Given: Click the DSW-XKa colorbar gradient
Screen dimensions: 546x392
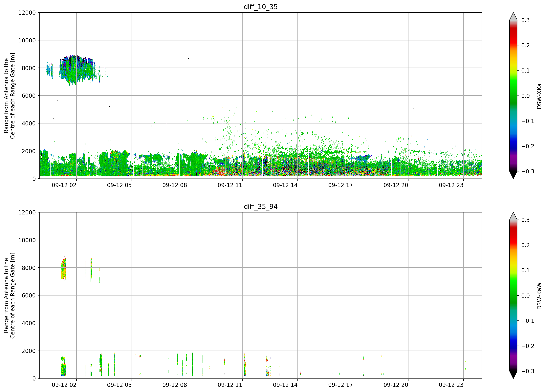Looking at the screenshot, I should [513, 96].
